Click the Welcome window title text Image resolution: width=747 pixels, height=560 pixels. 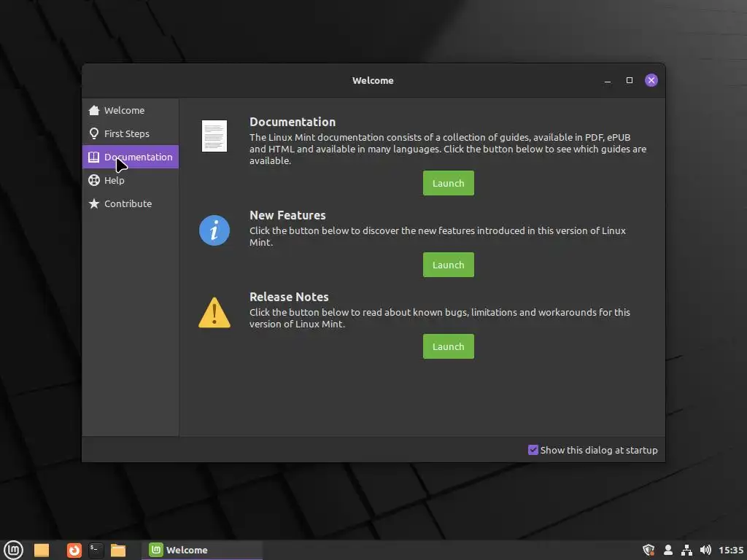(373, 80)
